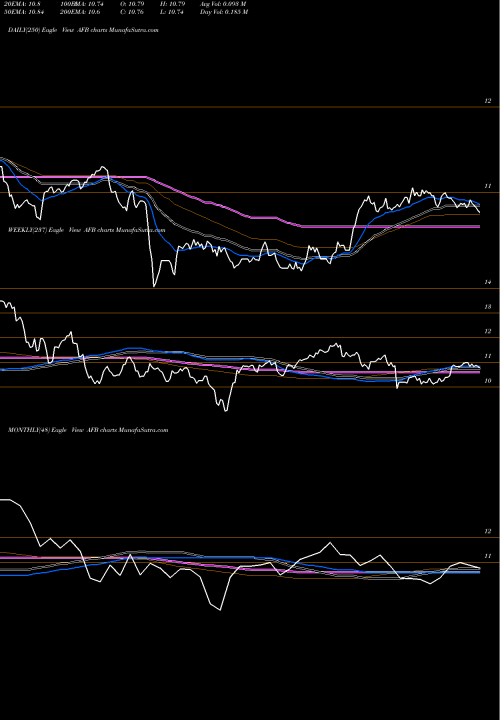
Task: Click the Day Vol readout
Action: [224, 12]
